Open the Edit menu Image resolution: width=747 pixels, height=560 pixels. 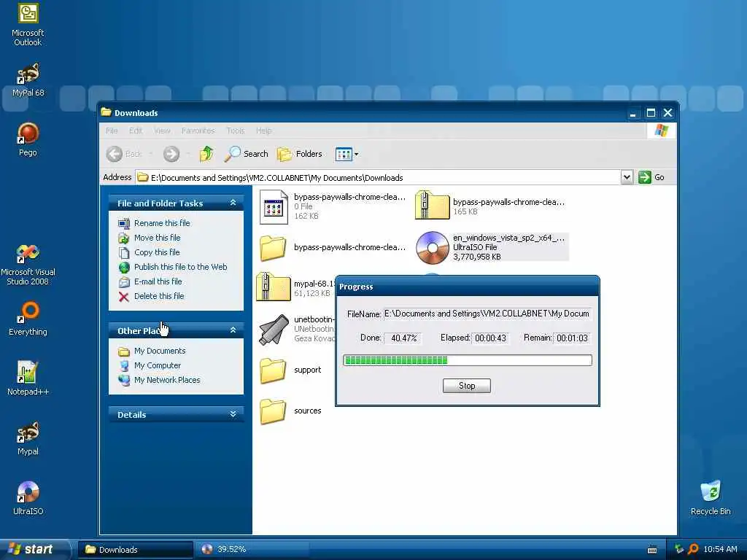pyautogui.click(x=136, y=131)
